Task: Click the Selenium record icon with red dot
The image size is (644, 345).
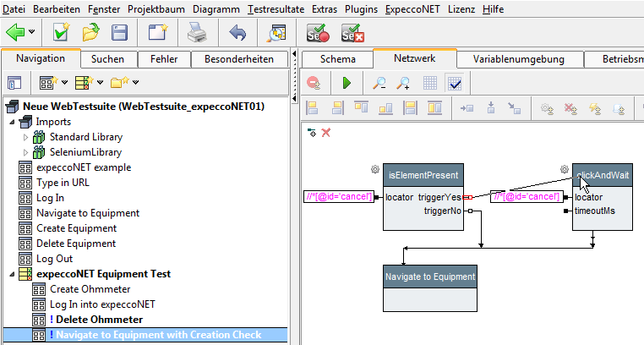Action: (318, 33)
